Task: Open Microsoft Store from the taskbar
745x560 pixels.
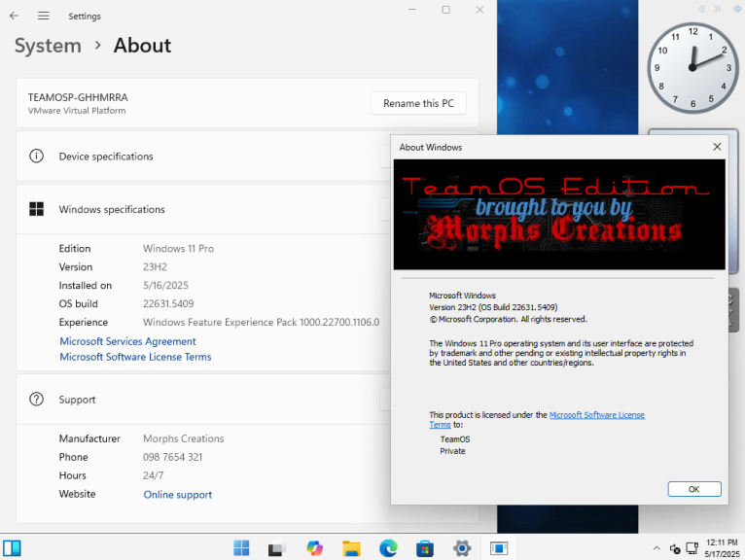Action: point(425,548)
